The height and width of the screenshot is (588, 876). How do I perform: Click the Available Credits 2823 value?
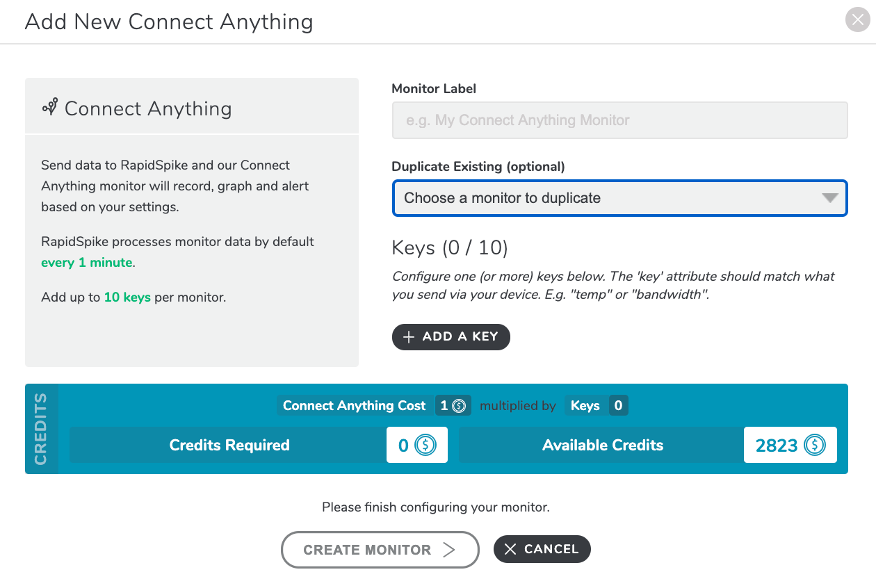coord(777,446)
